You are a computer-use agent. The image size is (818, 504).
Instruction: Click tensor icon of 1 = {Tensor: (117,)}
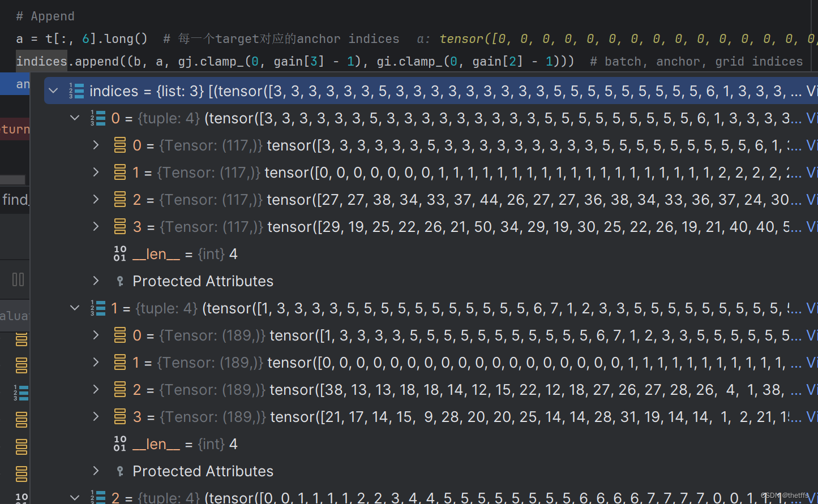pos(120,172)
